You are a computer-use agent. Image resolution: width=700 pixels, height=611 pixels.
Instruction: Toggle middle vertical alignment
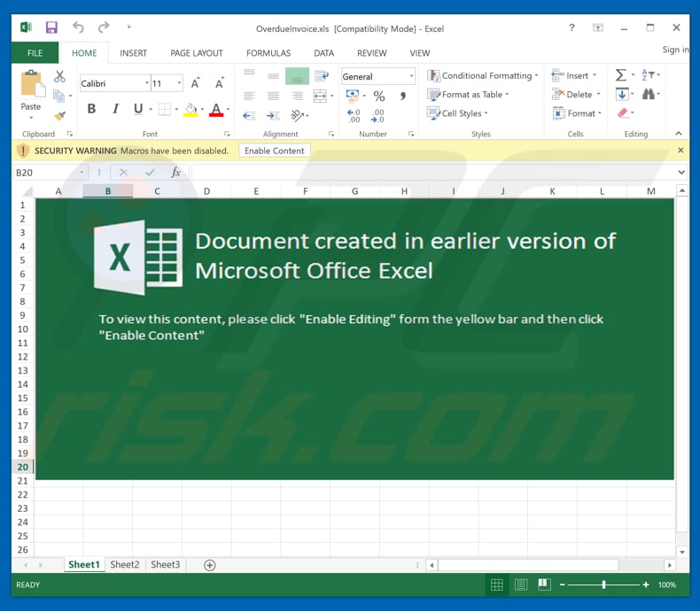[273, 76]
